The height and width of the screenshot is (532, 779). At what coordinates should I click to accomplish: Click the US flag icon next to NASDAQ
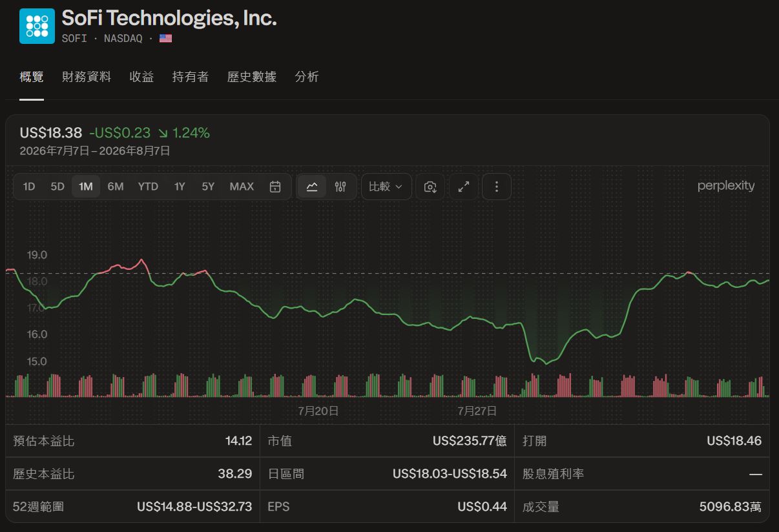click(166, 38)
